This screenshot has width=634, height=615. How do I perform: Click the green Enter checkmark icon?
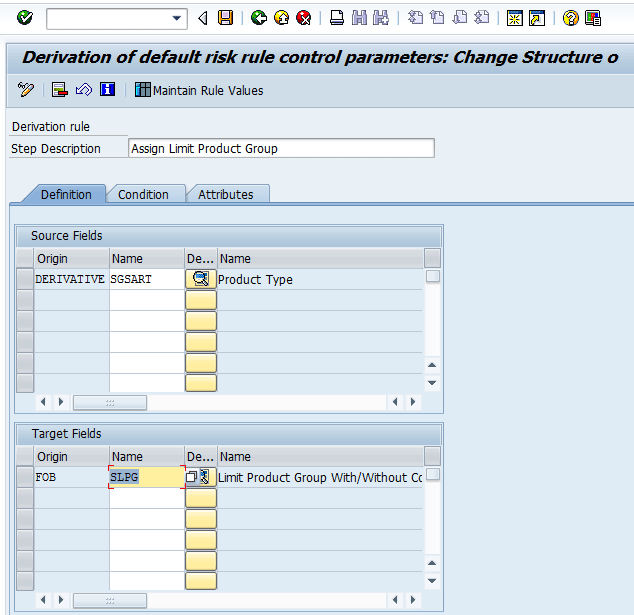pos(25,18)
